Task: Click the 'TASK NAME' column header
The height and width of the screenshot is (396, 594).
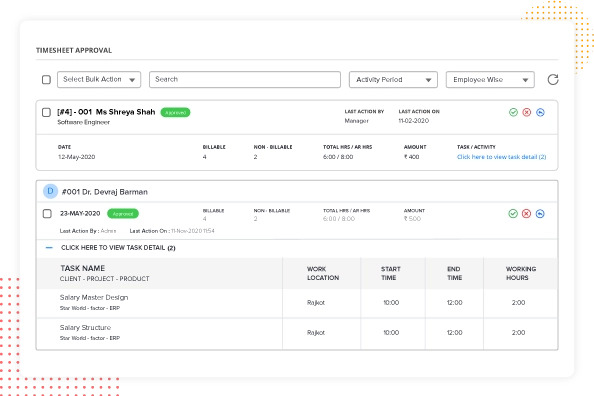Action: point(83,268)
